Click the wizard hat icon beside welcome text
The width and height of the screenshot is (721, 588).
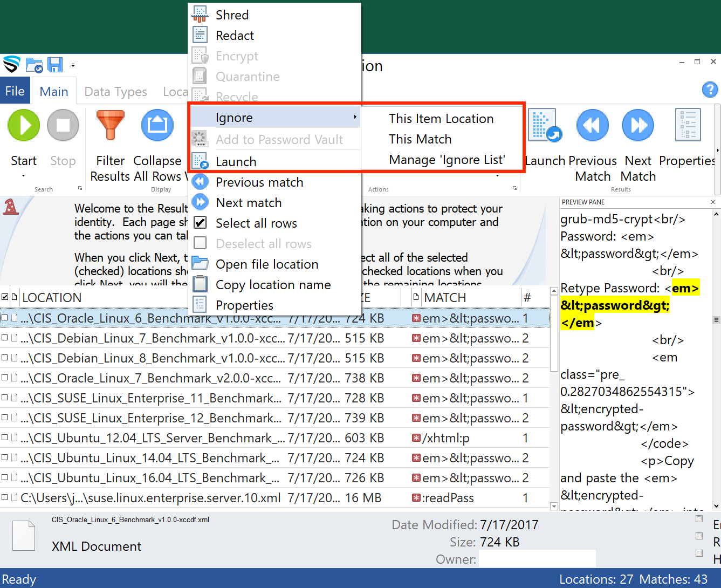11,207
